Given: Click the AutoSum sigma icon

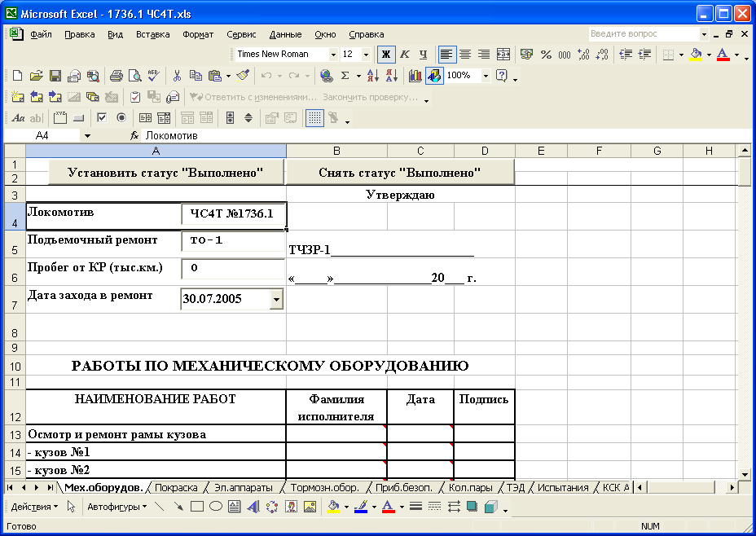Looking at the screenshot, I should [345, 76].
